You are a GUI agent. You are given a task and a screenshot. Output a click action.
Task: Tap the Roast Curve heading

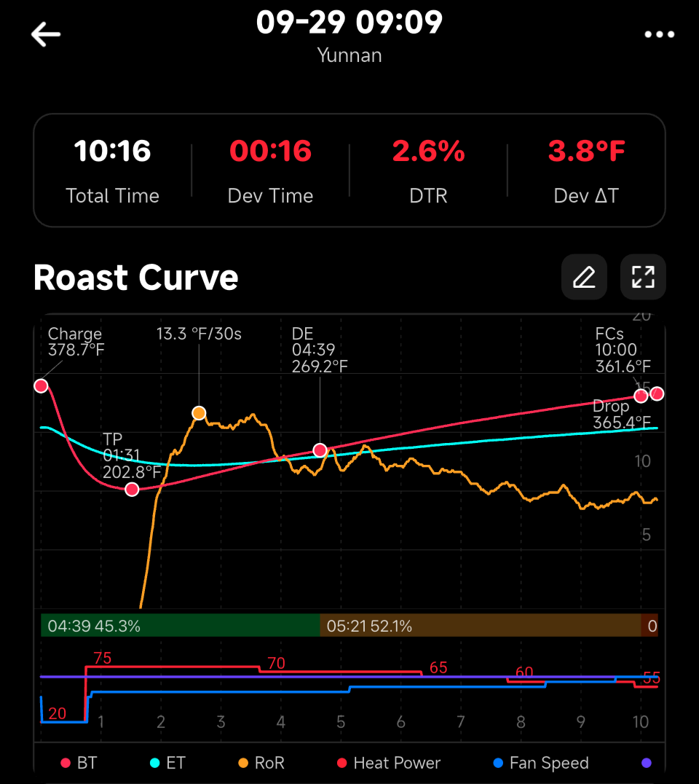pyautogui.click(x=136, y=278)
